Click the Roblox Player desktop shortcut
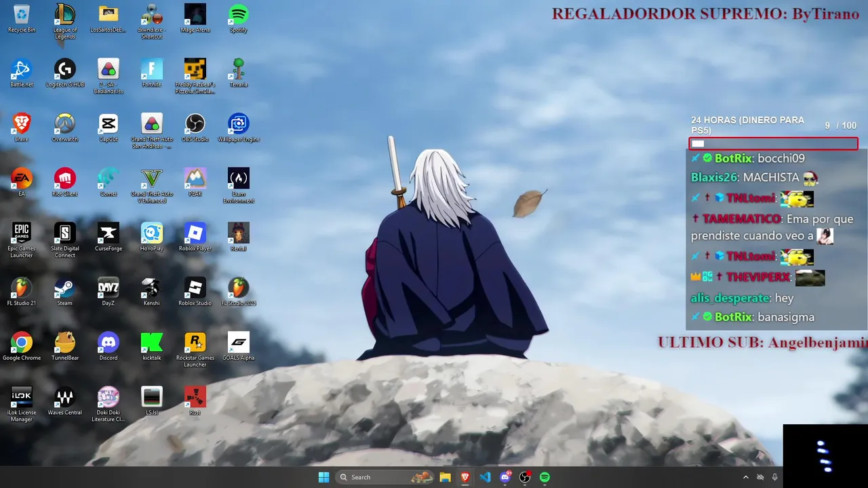Viewport: 868px width, 488px height. click(195, 238)
